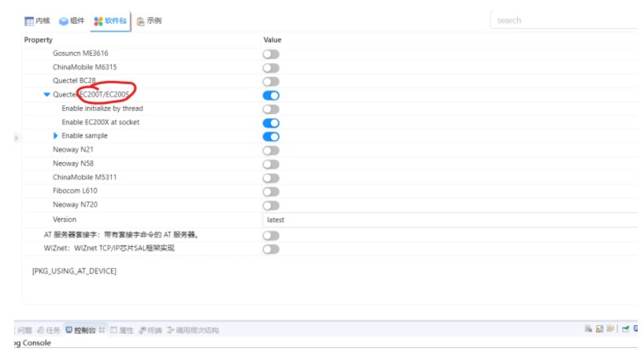Click the Enable initialize by thread label
644x351 pixels.
coord(102,109)
